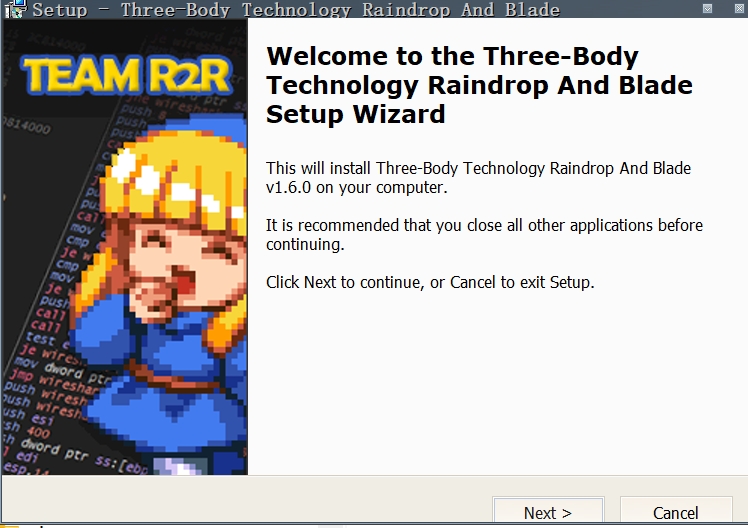The width and height of the screenshot is (748, 528).
Task: Open the installer icon in the title bar
Action: pyautogui.click(x=14, y=9)
